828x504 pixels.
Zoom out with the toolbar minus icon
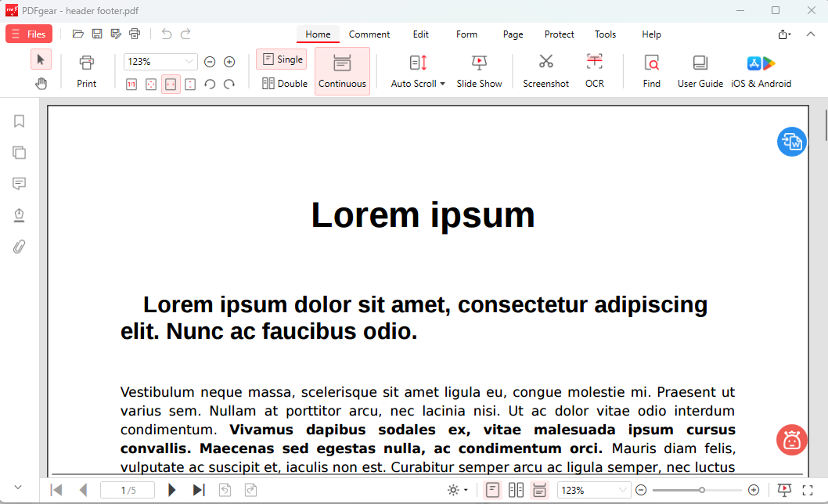[x=210, y=62]
